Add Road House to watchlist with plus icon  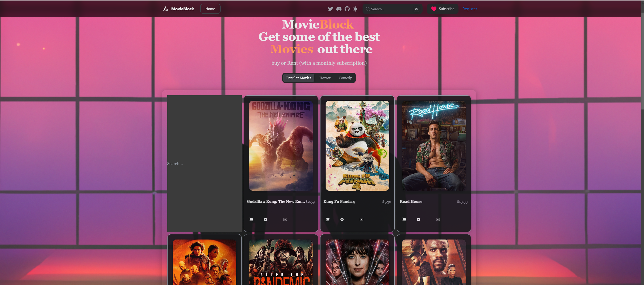(x=418, y=219)
